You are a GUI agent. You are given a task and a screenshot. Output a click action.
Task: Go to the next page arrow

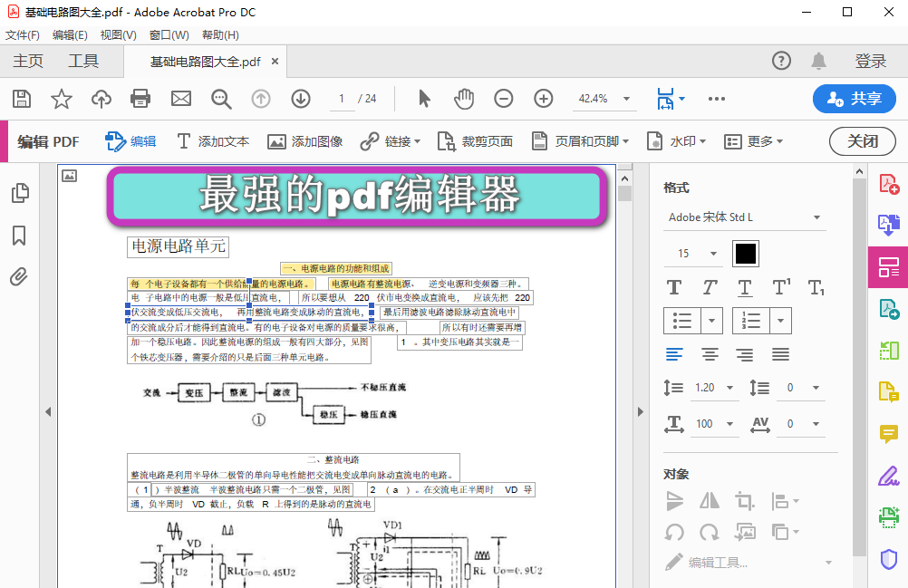pyautogui.click(x=301, y=99)
